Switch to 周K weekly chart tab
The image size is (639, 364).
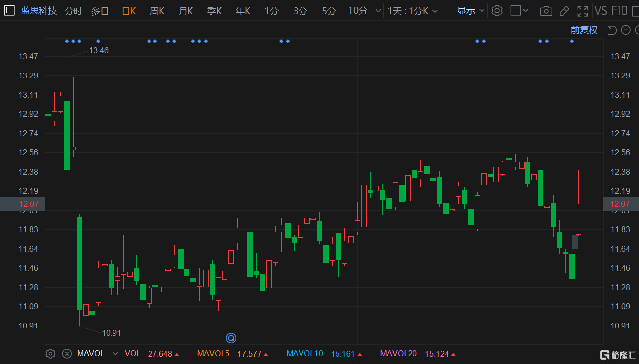tap(157, 11)
